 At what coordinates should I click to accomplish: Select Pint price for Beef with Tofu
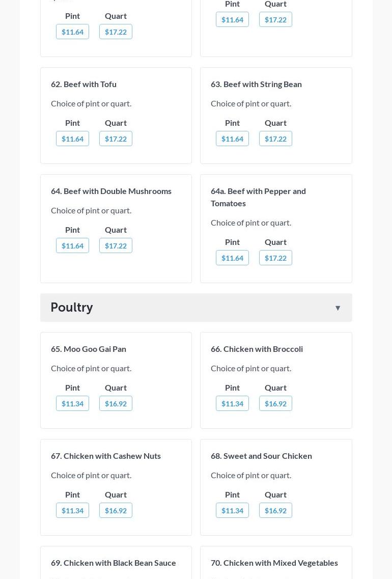pyautogui.click(x=72, y=139)
